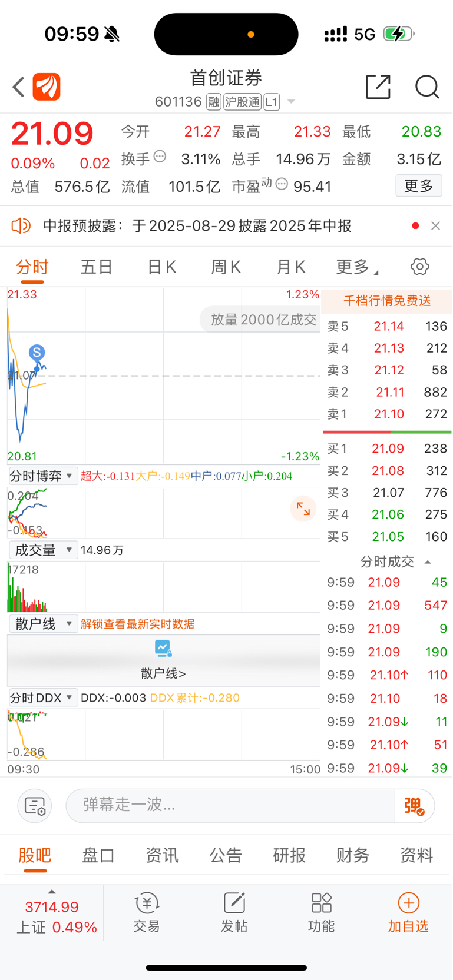The width and height of the screenshot is (453, 980).
Task: Tap the silent mode bell icon
Action: 112,34
